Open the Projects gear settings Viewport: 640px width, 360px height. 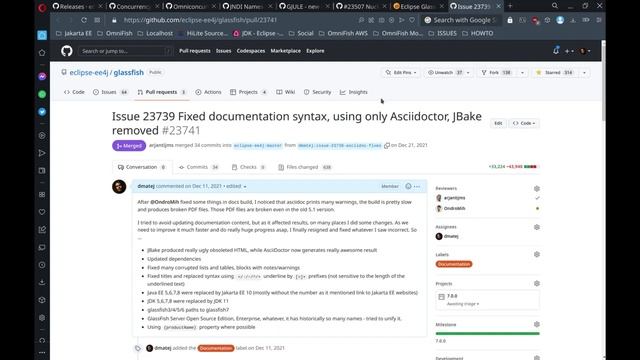(x=536, y=283)
